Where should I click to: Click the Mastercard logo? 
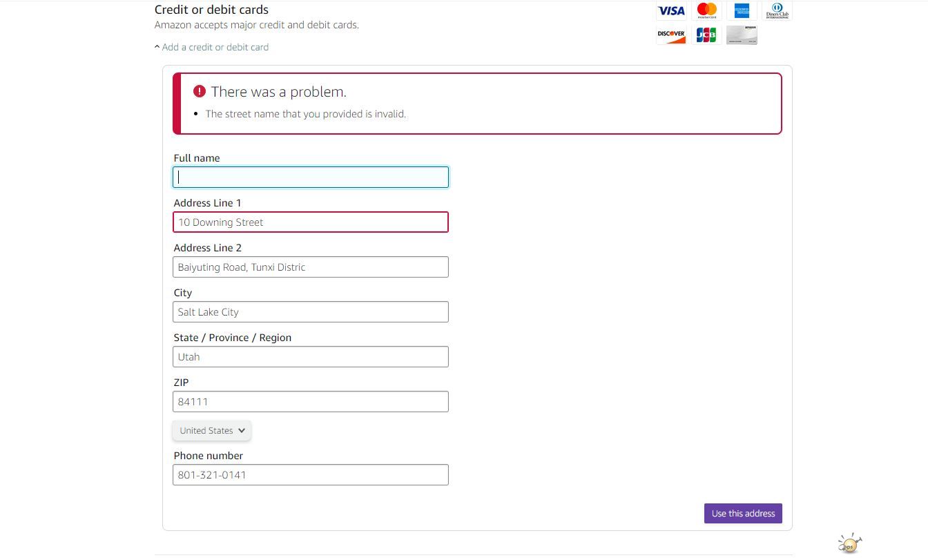click(x=706, y=11)
